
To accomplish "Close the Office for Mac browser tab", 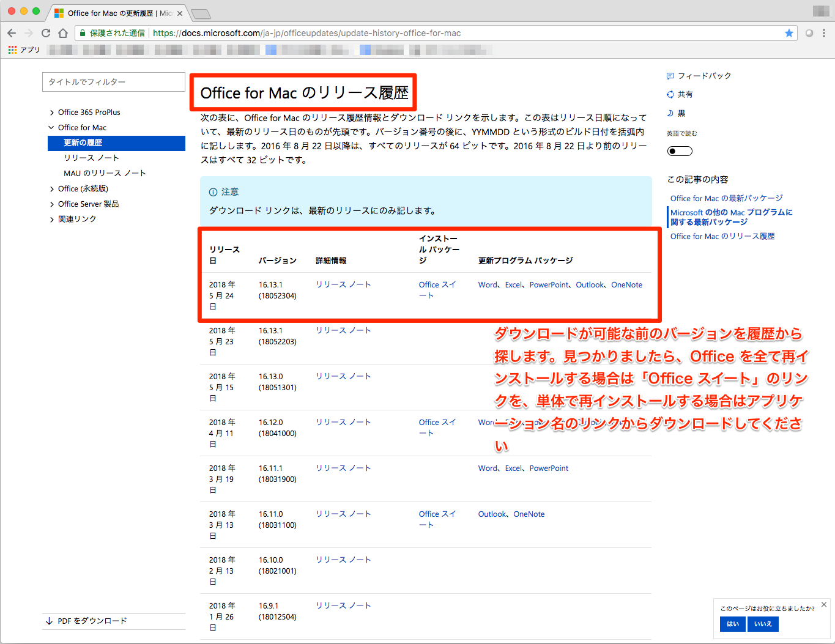I will 180,13.
